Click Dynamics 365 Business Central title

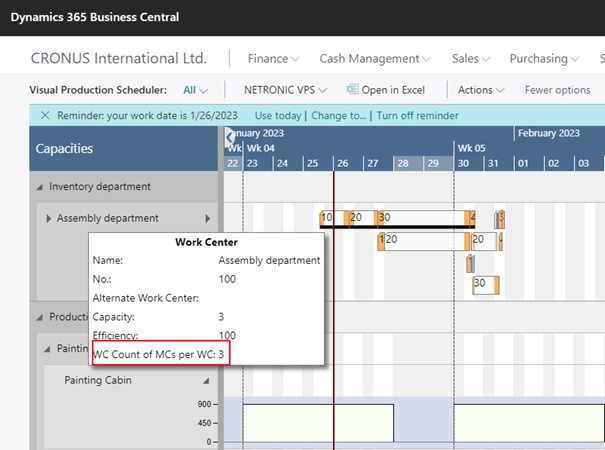coord(95,17)
